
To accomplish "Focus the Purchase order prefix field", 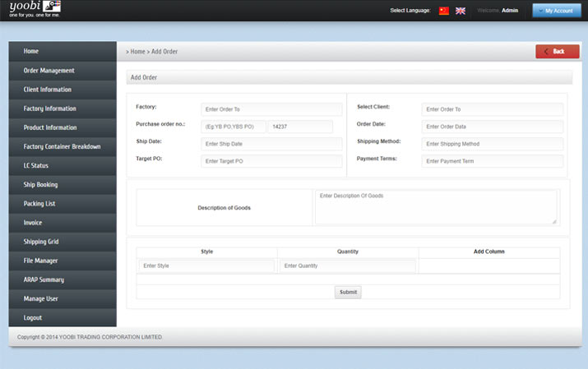I will pos(234,127).
